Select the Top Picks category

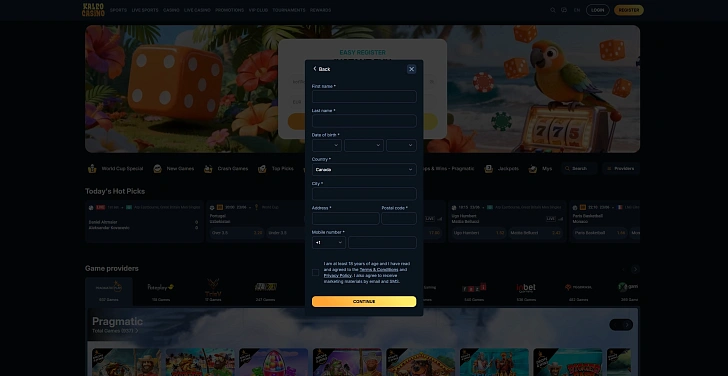pyautogui.click(x=282, y=169)
